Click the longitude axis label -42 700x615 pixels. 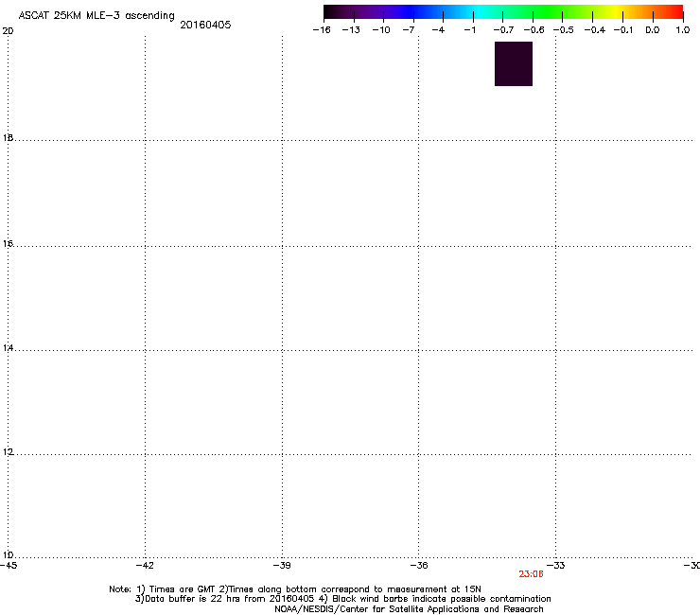(145, 566)
